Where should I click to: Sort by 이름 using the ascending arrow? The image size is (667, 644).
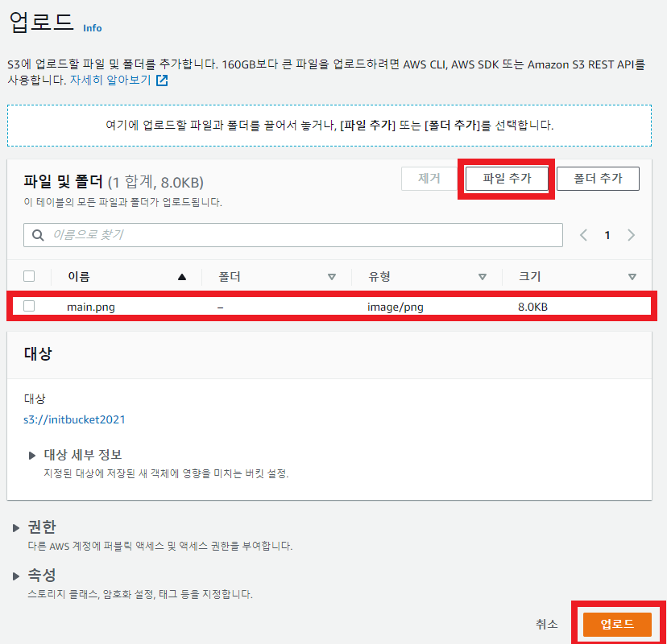coord(182,277)
